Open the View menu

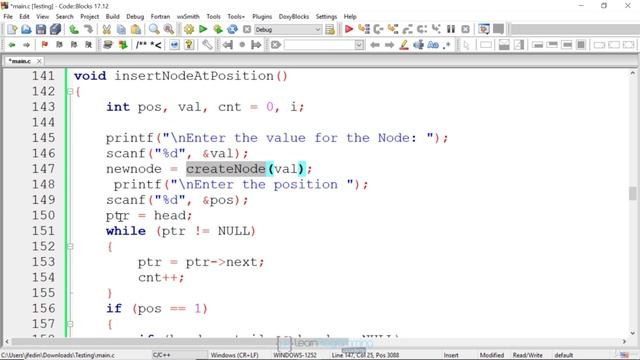point(42,17)
